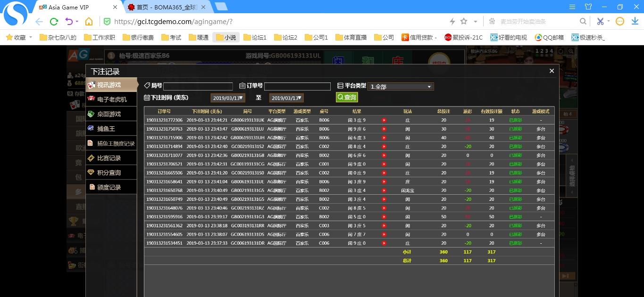This screenshot has height=297, width=644.
Task: Focus the 局号 input field
Action: pyautogui.click(x=198, y=86)
